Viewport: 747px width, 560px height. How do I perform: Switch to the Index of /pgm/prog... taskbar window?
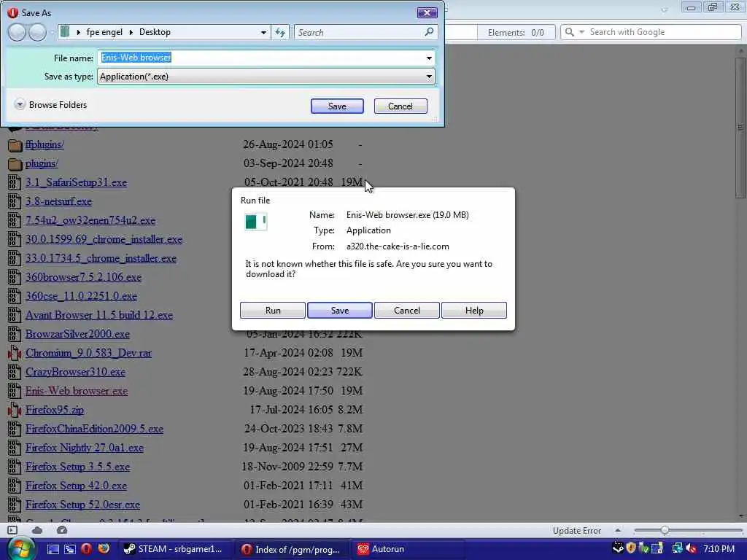[x=291, y=550]
